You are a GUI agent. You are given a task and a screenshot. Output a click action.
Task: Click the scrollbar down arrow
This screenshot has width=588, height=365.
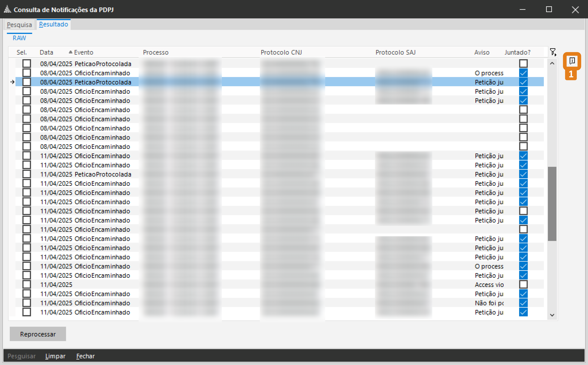coord(552,315)
